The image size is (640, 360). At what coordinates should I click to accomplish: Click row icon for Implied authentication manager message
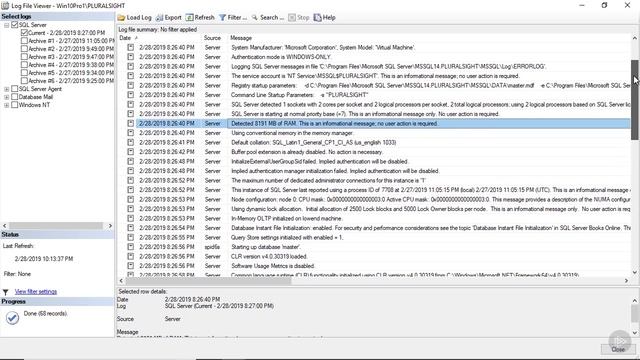pos(131,171)
